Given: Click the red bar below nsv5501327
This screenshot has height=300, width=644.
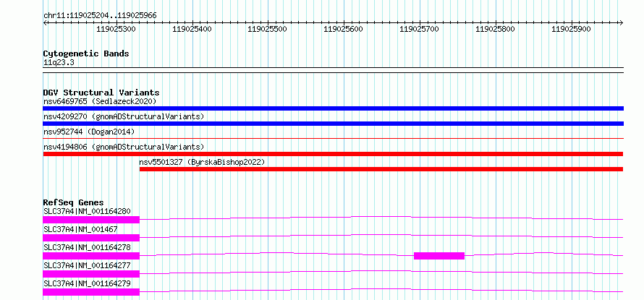Looking at the screenshot, I should (381, 169).
